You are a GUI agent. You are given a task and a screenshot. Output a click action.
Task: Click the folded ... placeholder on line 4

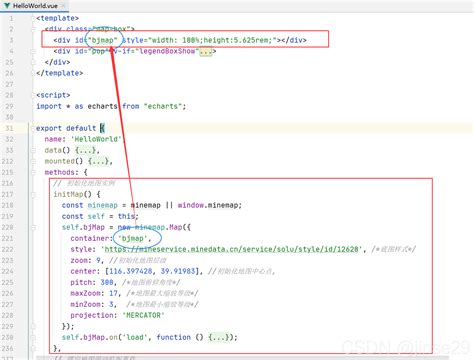point(206,51)
